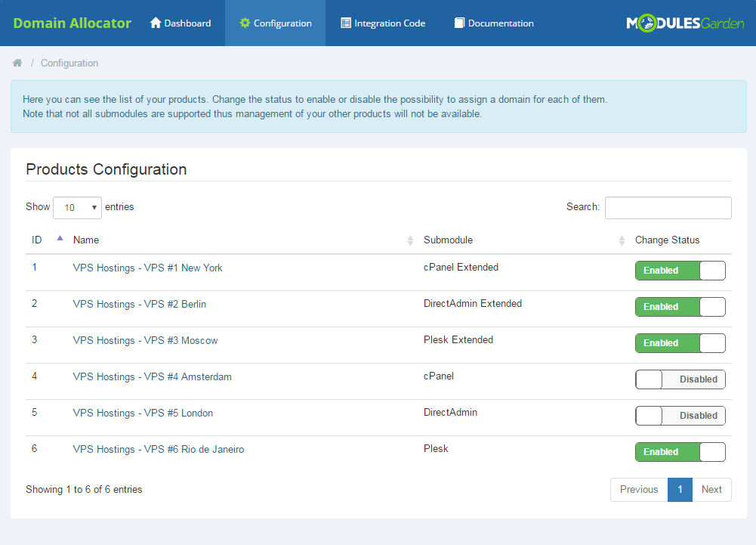Image resolution: width=756 pixels, height=545 pixels.
Task: Click the Next pagination button
Action: pos(711,489)
